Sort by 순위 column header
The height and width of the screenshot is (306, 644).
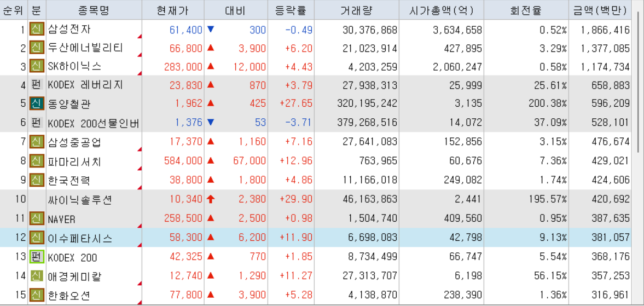(14, 10)
